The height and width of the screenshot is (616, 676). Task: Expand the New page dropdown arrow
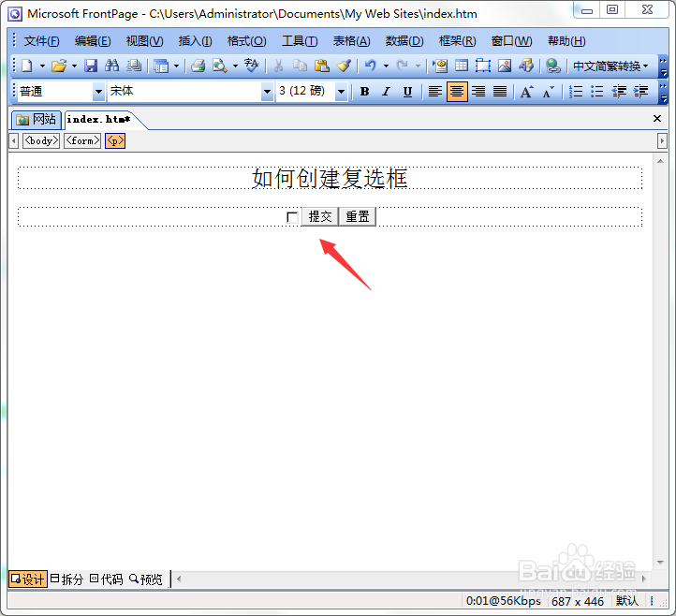[x=42, y=66]
